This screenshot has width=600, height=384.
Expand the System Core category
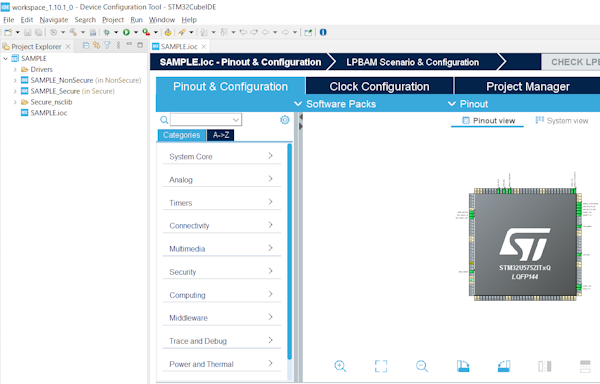(222, 156)
